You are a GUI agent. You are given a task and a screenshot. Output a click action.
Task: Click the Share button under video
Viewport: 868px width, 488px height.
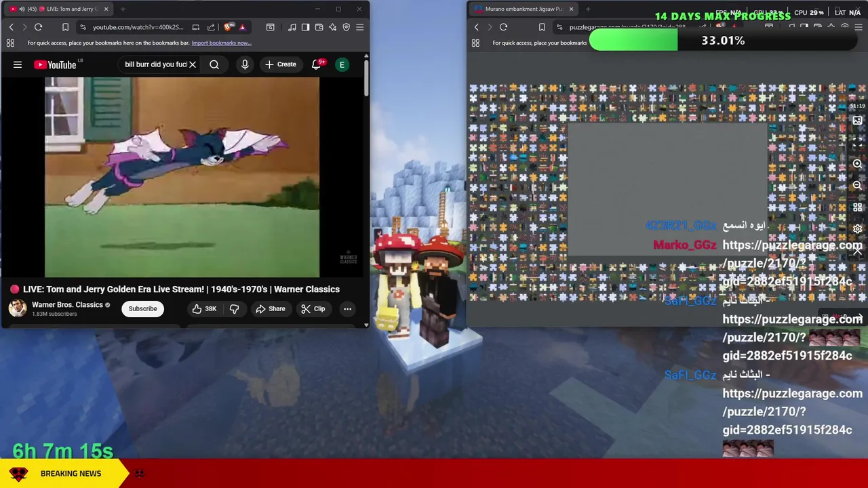[x=270, y=308]
